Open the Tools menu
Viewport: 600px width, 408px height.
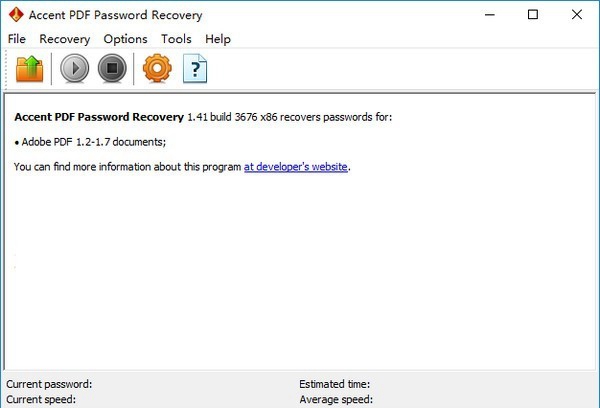[176, 39]
